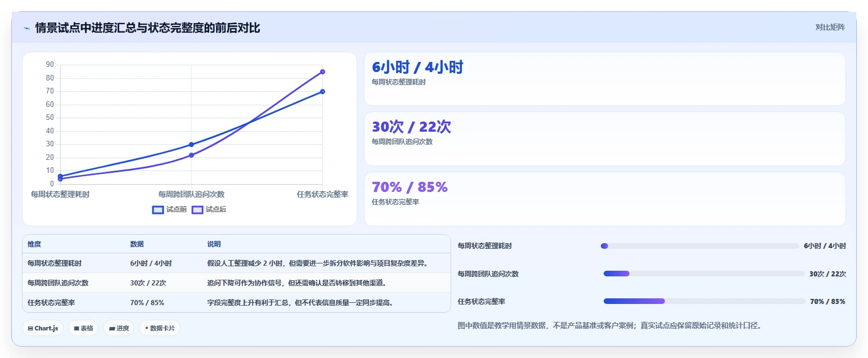Click the description starting 追问下降可作为协作信号
The image size is (868, 358).
[296, 283]
